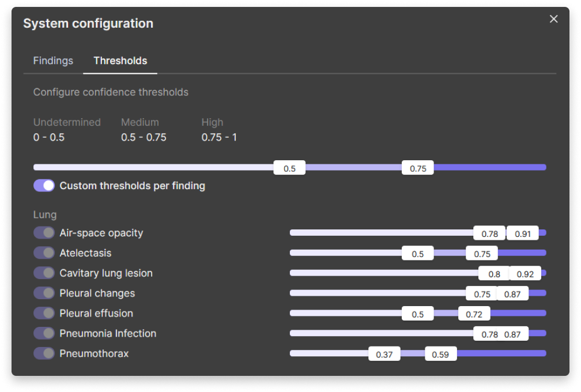
Task: Click the global 0.75 threshold handle
Action: 418,168
